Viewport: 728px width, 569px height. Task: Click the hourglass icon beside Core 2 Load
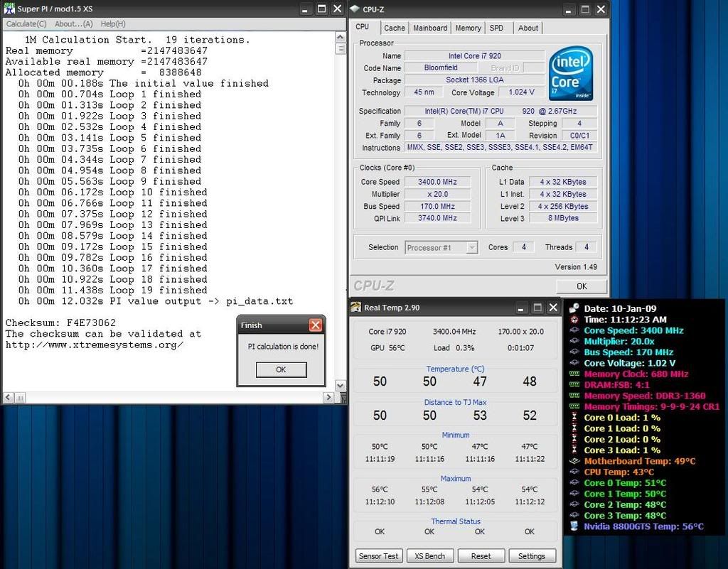click(x=574, y=439)
